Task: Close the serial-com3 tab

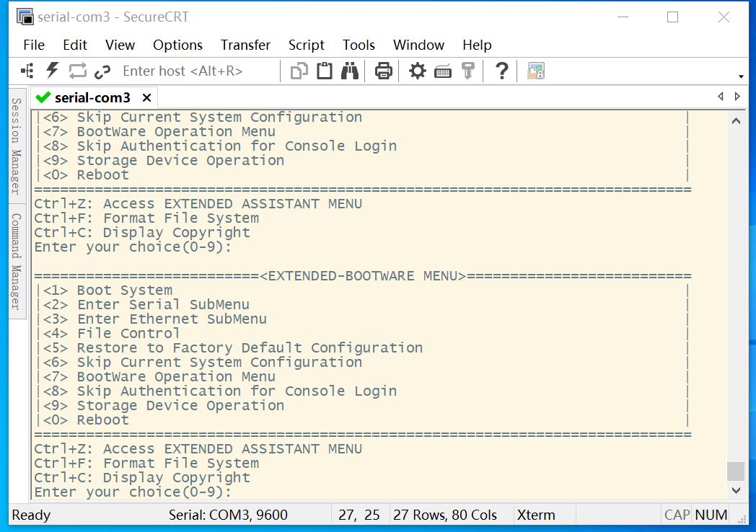Action: click(146, 97)
